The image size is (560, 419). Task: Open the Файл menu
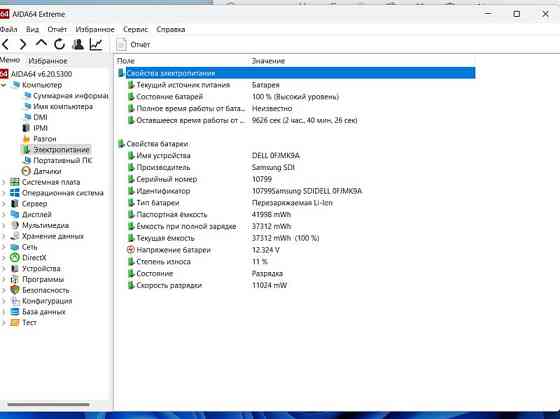(9, 29)
